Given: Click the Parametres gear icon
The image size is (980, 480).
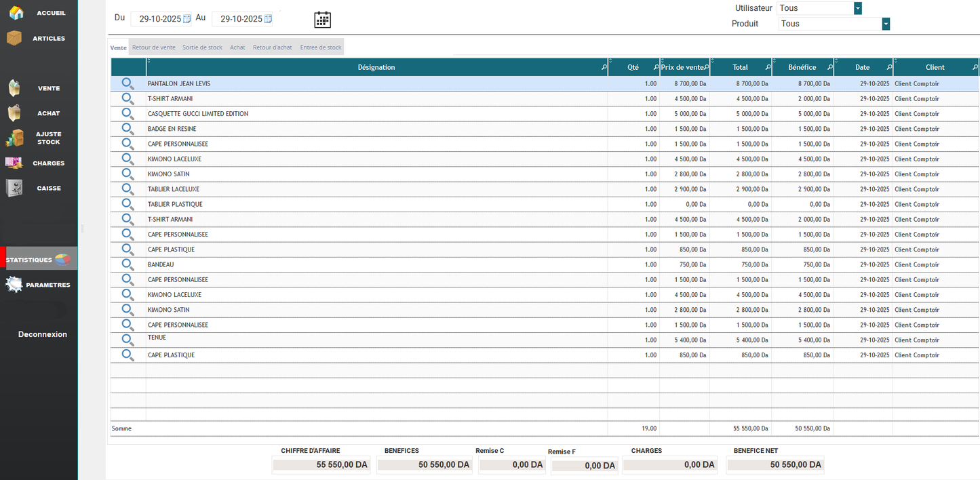Looking at the screenshot, I should [14, 283].
